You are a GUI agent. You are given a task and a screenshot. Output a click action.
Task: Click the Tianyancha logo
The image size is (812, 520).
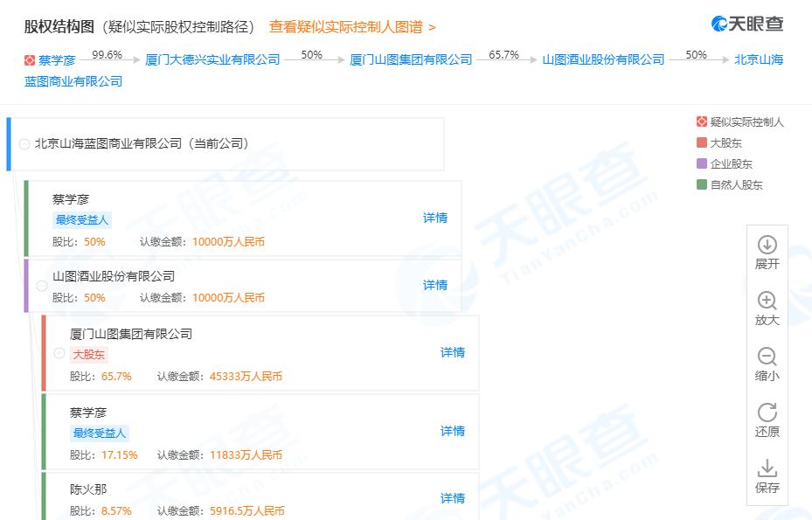pos(747,24)
